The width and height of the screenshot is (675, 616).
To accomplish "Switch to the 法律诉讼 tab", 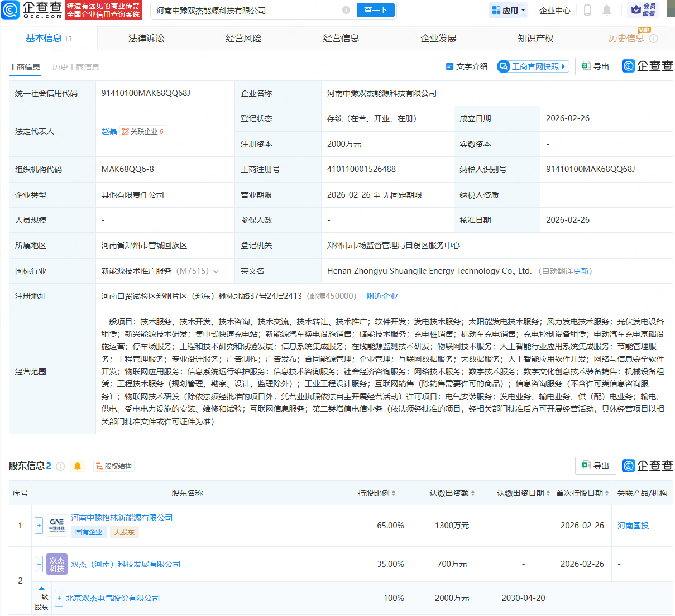I will pyautogui.click(x=146, y=39).
